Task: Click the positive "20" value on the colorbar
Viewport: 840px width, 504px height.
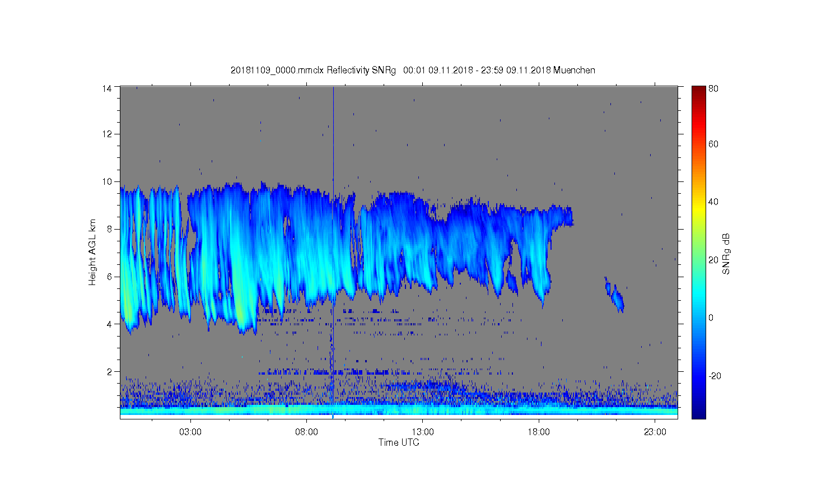Action: point(713,260)
